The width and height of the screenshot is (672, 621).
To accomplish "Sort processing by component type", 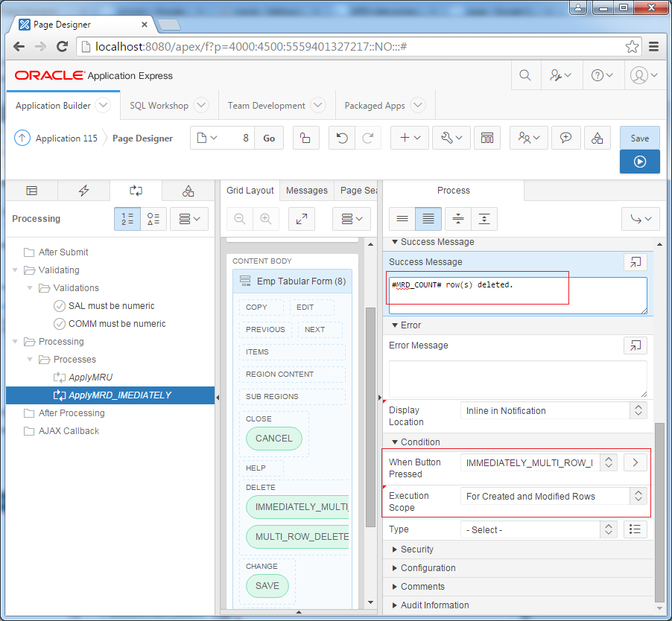I will pyautogui.click(x=153, y=219).
